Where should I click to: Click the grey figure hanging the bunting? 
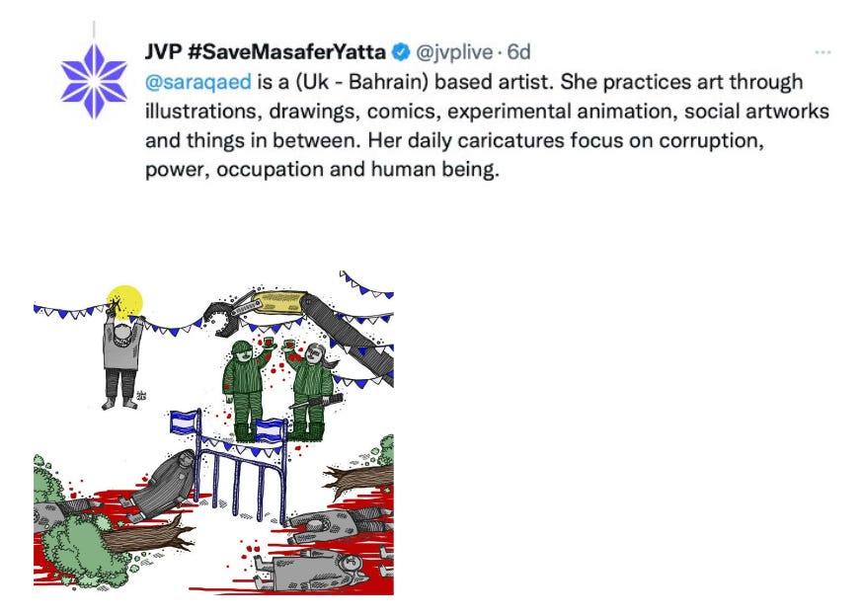(122, 356)
